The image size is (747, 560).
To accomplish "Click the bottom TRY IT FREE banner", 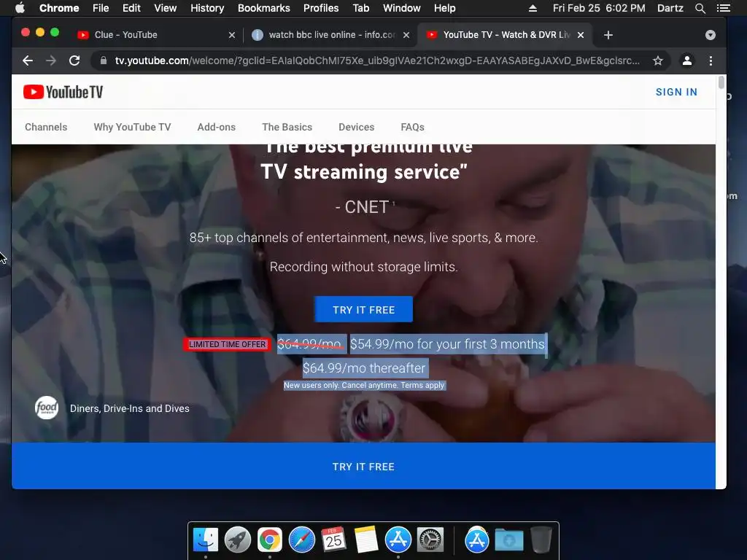I will [363, 466].
